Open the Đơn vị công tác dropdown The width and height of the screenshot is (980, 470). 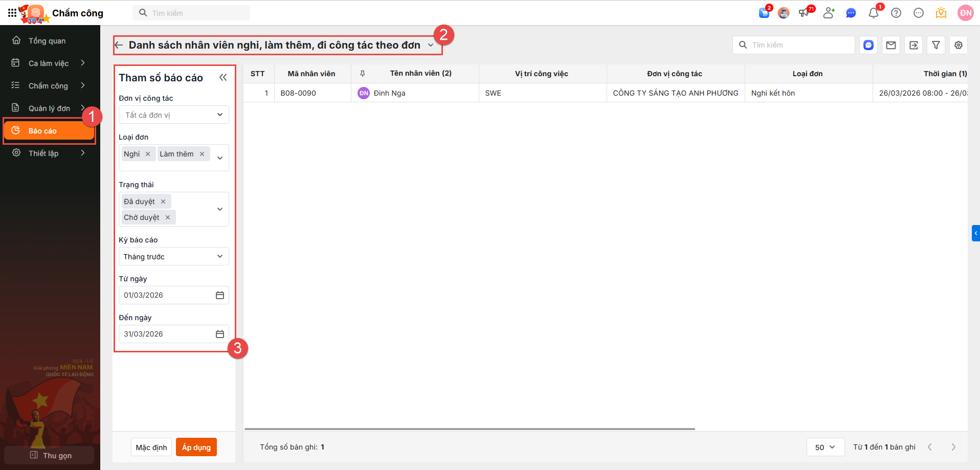(x=174, y=115)
